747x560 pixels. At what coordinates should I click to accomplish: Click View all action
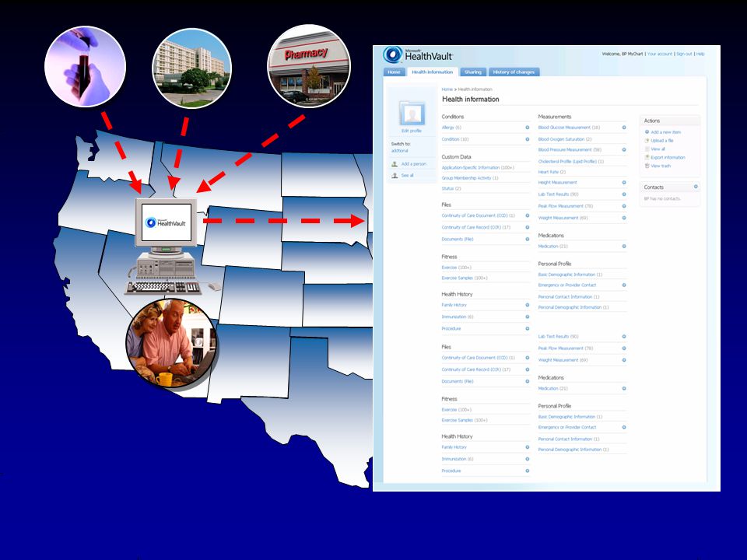(x=658, y=149)
